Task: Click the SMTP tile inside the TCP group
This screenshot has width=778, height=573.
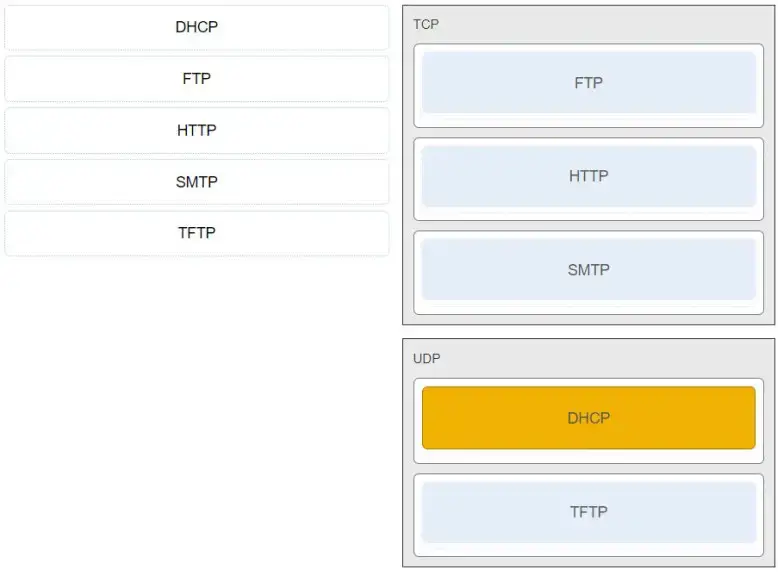Action: tap(588, 269)
